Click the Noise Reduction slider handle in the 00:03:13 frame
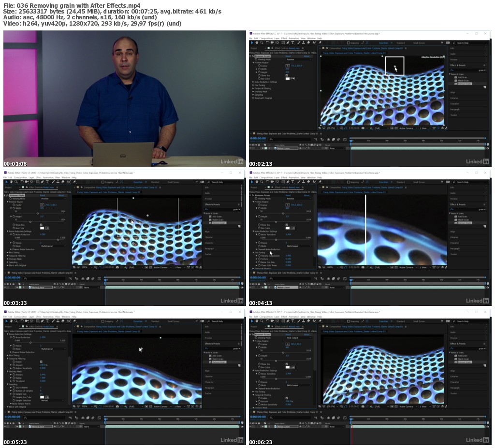This screenshot has height=448, width=495. tap(58, 240)
